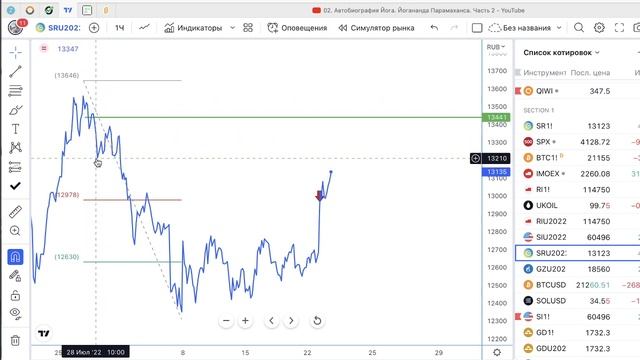Collapse the SECTION 1 watchlist header
640x360 pixels.
pyautogui.click(x=539, y=110)
